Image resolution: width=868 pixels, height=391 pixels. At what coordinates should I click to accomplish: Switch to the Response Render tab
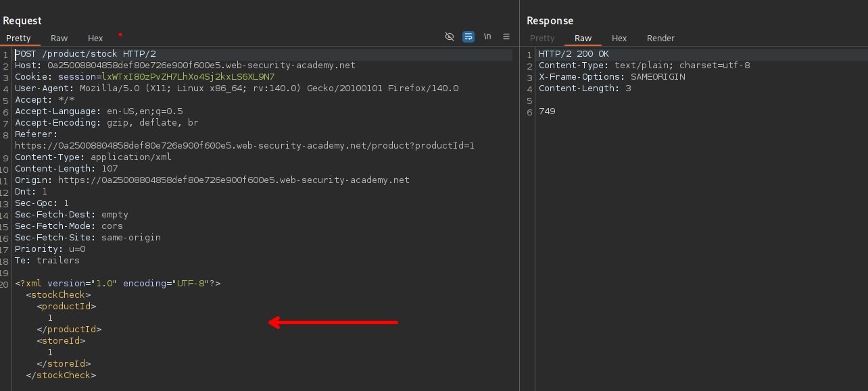pos(660,38)
